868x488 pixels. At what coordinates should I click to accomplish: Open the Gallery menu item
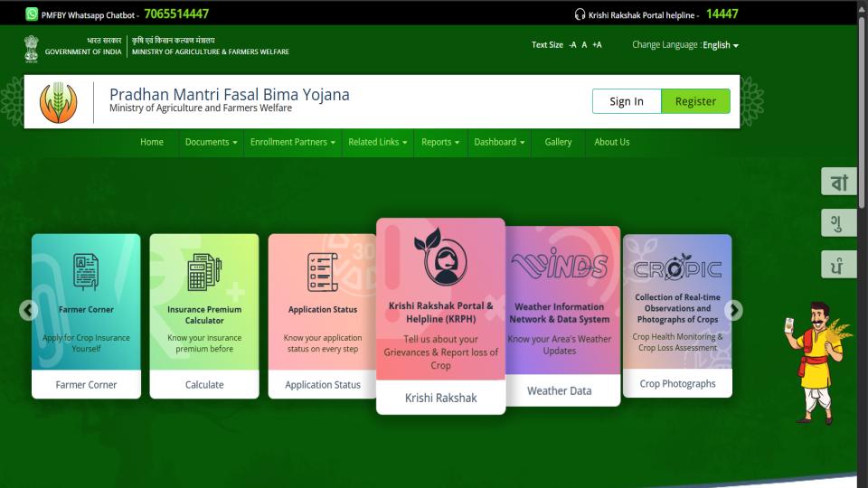pyautogui.click(x=558, y=142)
